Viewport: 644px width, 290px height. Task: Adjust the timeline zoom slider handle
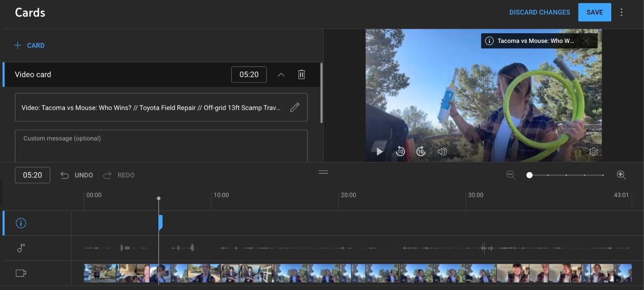pos(530,175)
